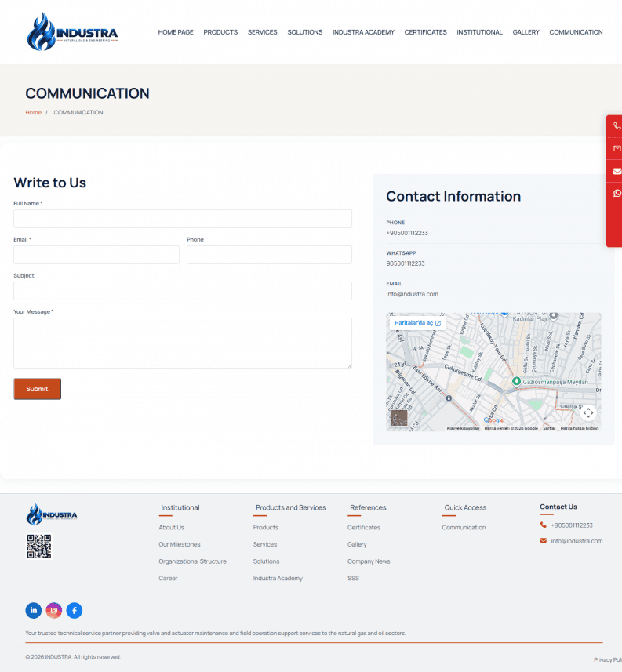This screenshot has width=622, height=672.
Task: Open Our Milestones footer link
Action: (180, 544)
